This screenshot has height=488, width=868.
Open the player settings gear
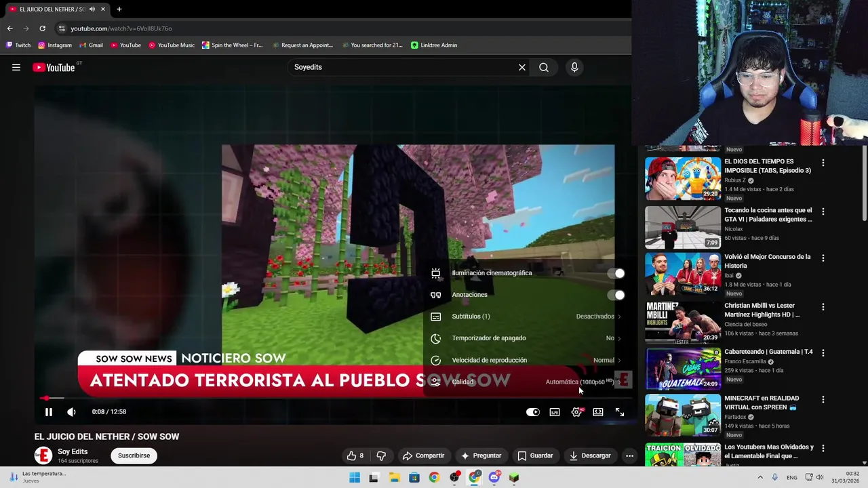point(576,412)
